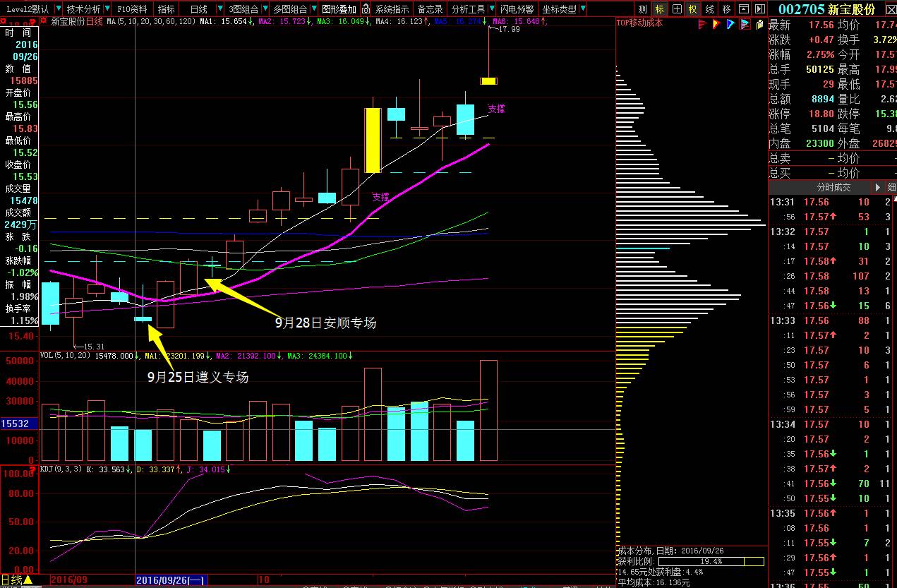
Task: Select the first red cost-distribution chart icon
Action: click(x=703, y=24)
